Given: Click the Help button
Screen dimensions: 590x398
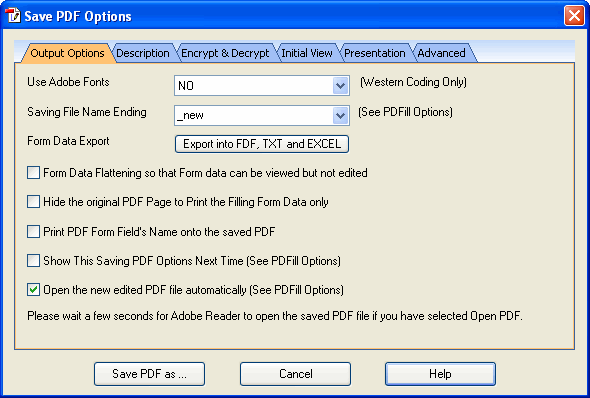Looking at the screenshot, I should click(x=440, y=374).
